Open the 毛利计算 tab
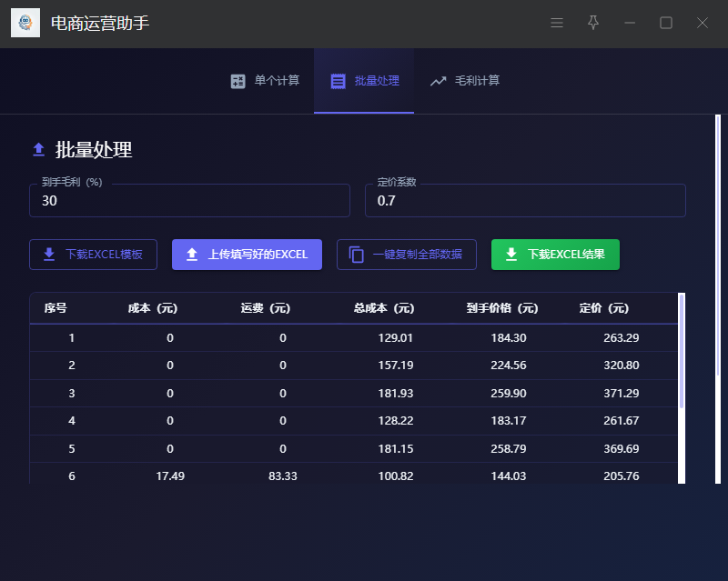This screenshot has width=728, height=581. coord(465,81)
